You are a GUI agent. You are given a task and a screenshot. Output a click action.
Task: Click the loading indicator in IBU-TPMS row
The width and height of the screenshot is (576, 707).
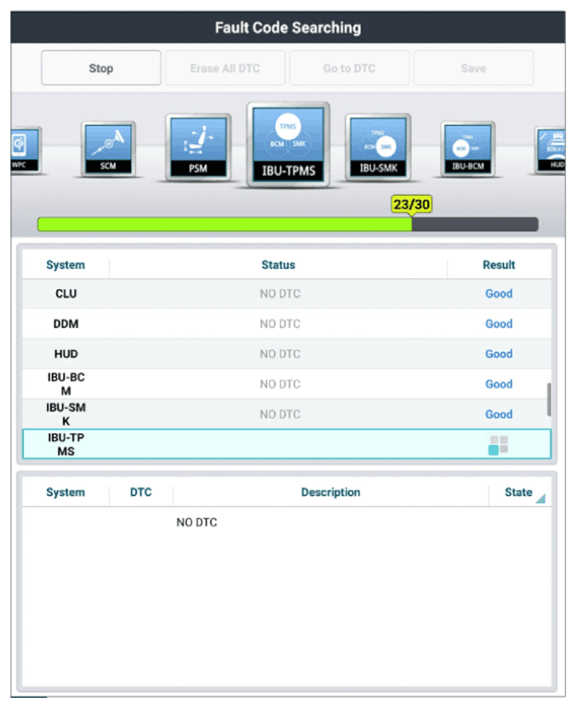[x=498, y=445]
